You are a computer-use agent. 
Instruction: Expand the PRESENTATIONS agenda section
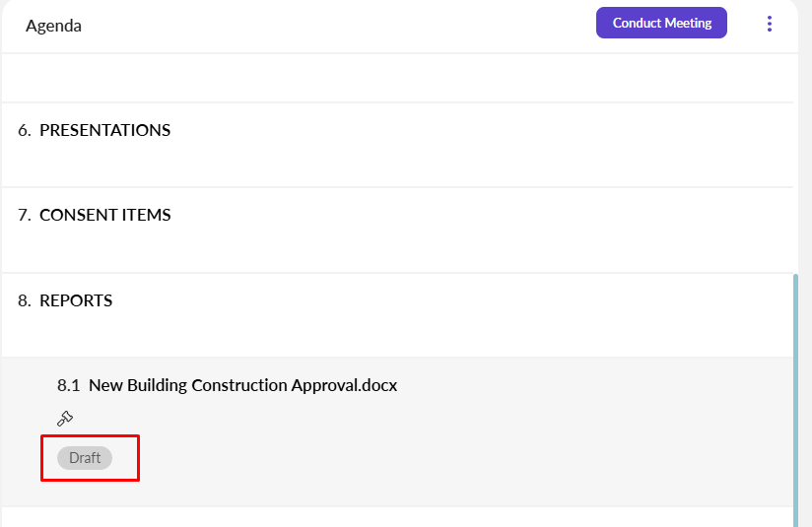tap(104, 130)
